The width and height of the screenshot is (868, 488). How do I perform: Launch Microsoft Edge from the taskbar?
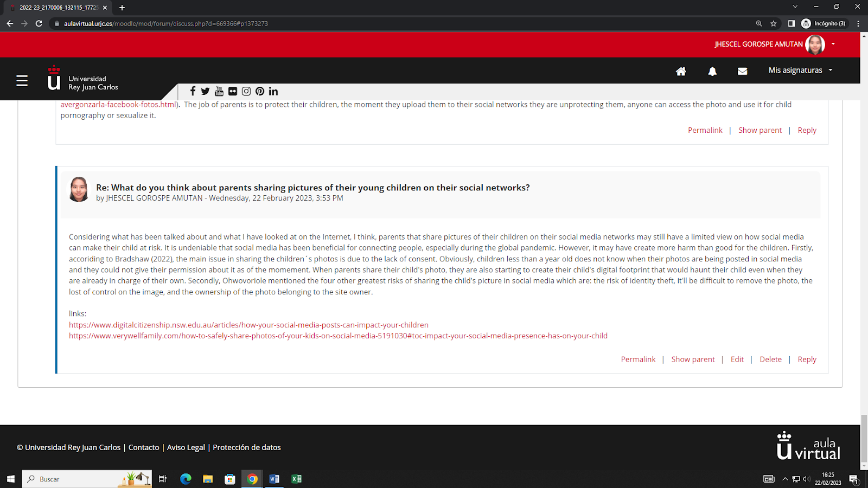(x=186, y=479)
